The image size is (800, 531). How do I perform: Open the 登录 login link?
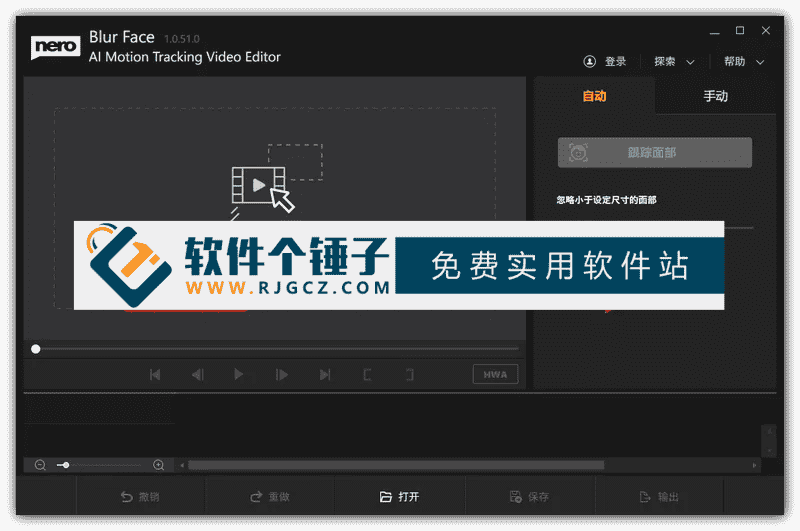[615, 62]
